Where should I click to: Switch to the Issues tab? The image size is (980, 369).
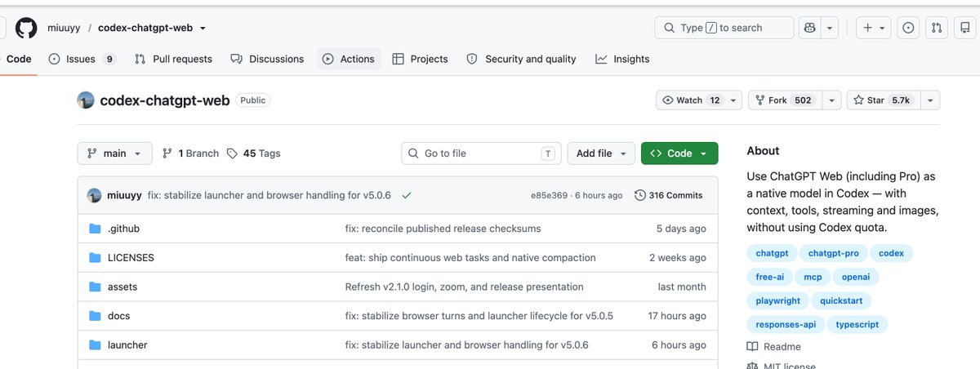(82, 59)
